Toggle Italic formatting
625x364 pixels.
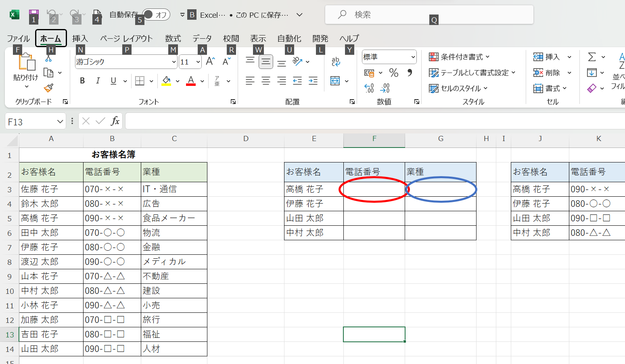[x=98, y=81]
